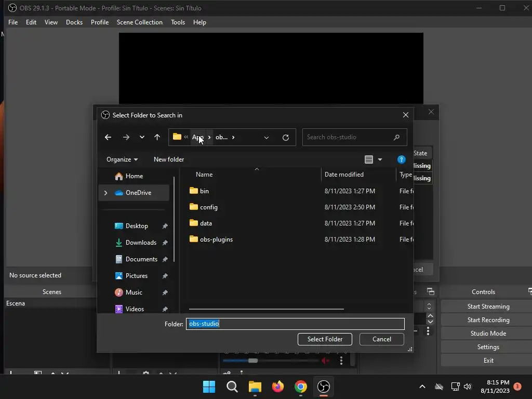Open Pictures quick access folder

137,276
